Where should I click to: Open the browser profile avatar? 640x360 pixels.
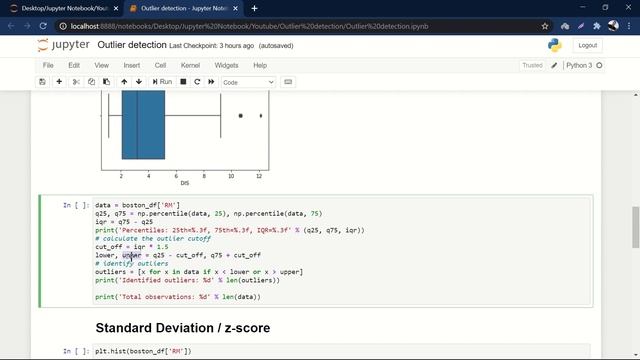(x=613, y=26)
